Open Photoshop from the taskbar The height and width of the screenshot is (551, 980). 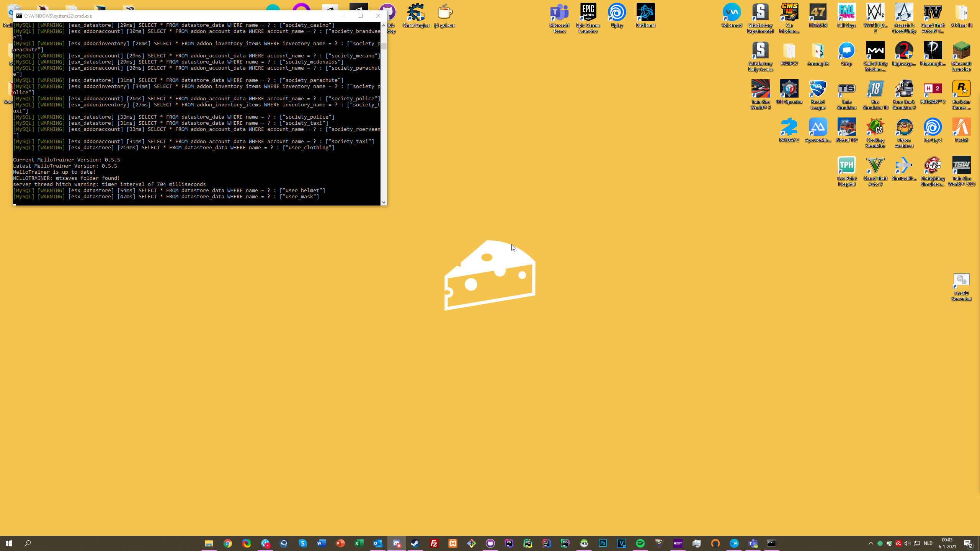(x=603, y=543)
